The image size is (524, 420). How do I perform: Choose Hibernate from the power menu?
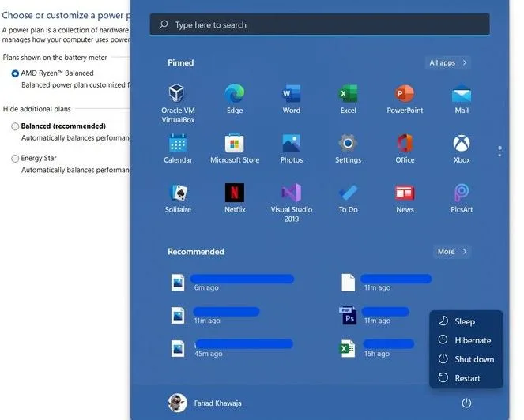pos(466,340)
